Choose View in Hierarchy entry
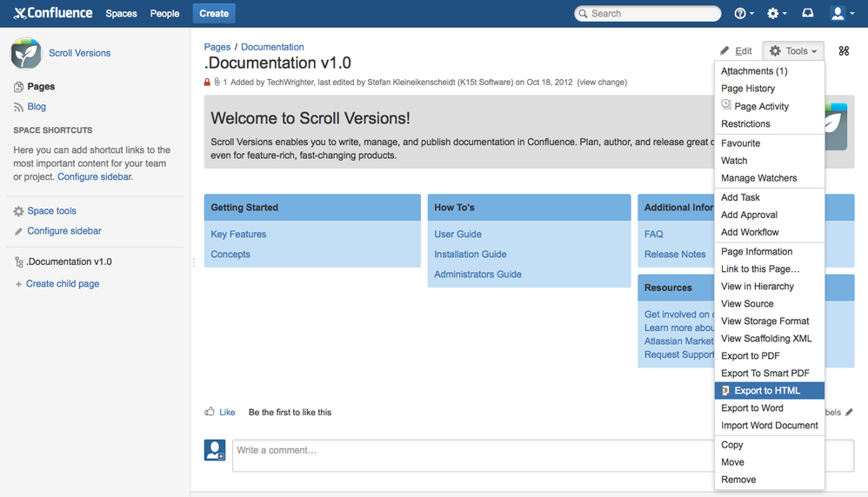This screenshot has height=497, width=868. tap(770, 287)
